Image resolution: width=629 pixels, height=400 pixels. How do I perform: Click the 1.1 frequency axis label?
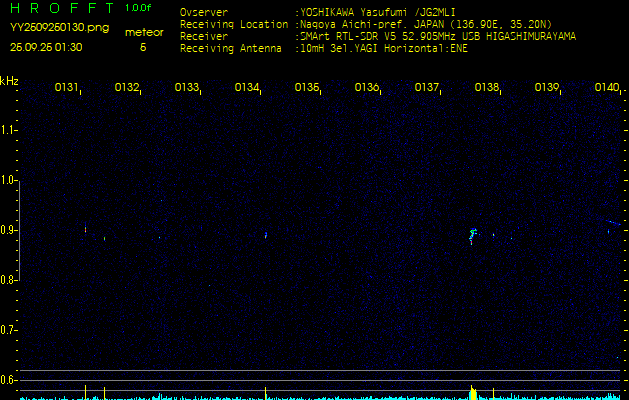8,130
